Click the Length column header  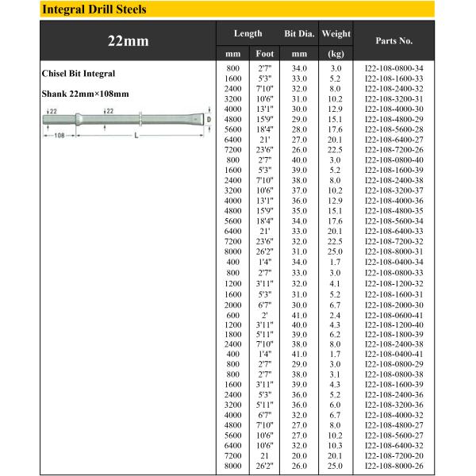(248, 34)
